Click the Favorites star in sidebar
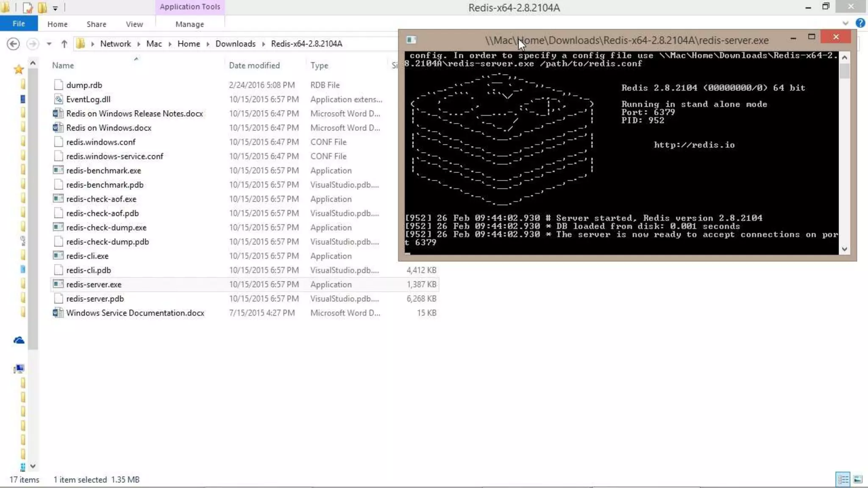Image resolution: width=868 pixels, height=488 pixels. pyautogui.click(x=19, y=69)
